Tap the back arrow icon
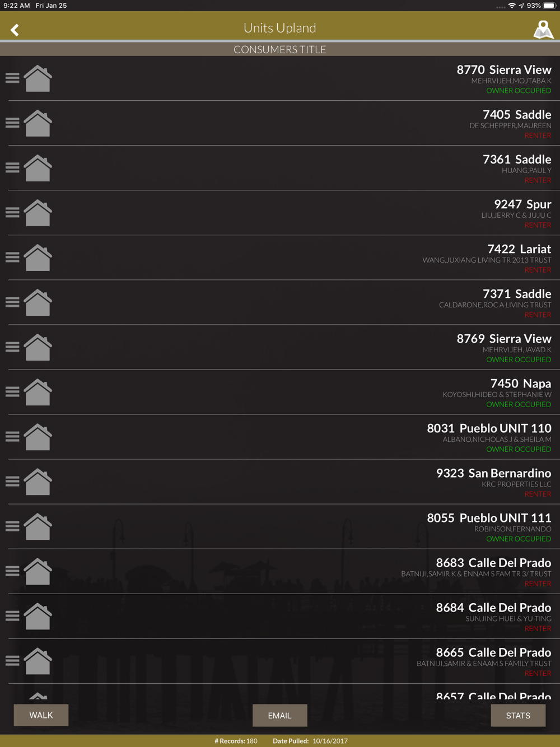Viewport: 560px width, 747px height. click(x=15, y=30)
